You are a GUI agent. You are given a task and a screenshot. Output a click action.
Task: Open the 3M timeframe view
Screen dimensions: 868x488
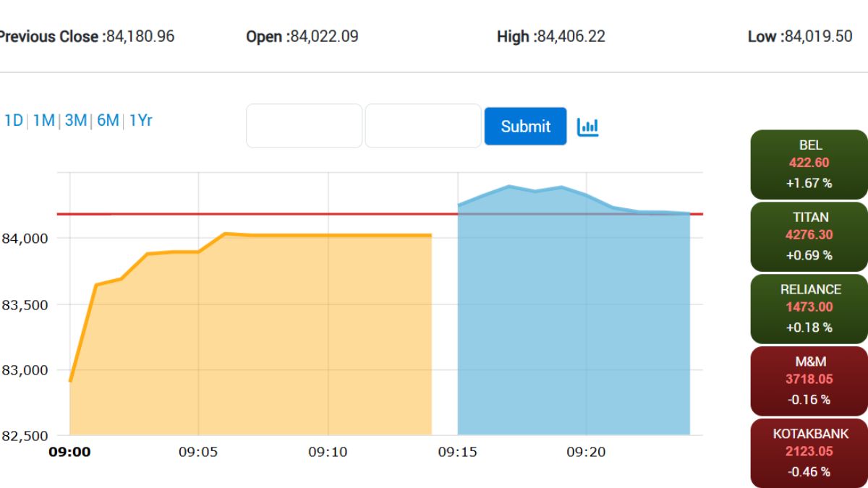(75, 120)
